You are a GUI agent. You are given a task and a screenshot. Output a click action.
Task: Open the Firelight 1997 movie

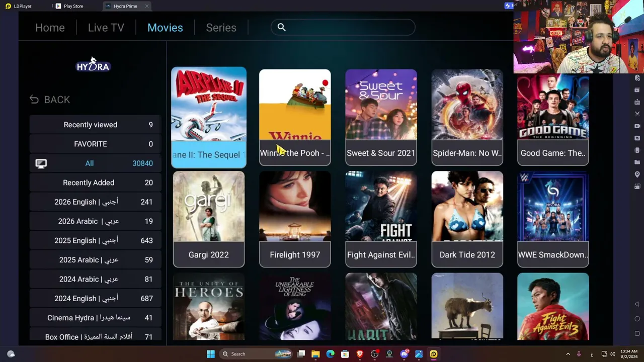(295, 219)
